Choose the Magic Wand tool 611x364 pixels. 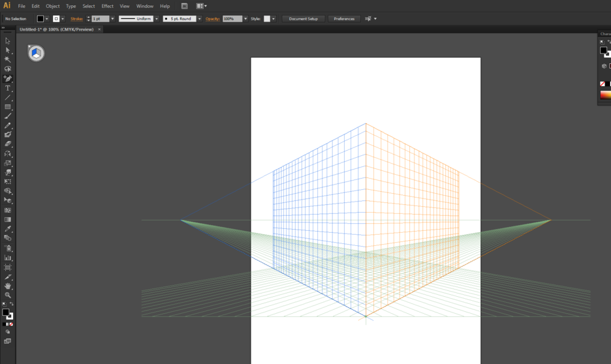(7, 59)
